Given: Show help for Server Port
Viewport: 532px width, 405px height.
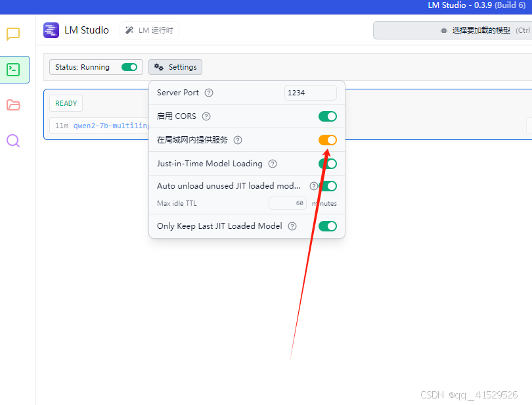Looking at the screenshot, I should point(209,93).
